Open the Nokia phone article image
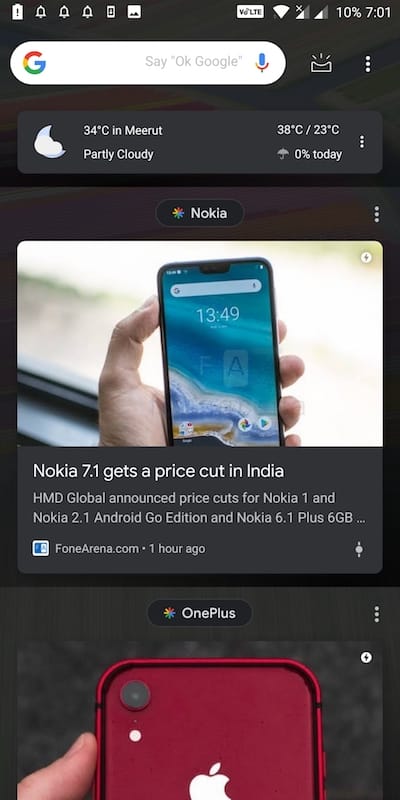400x800 pixels. point(200,344)
